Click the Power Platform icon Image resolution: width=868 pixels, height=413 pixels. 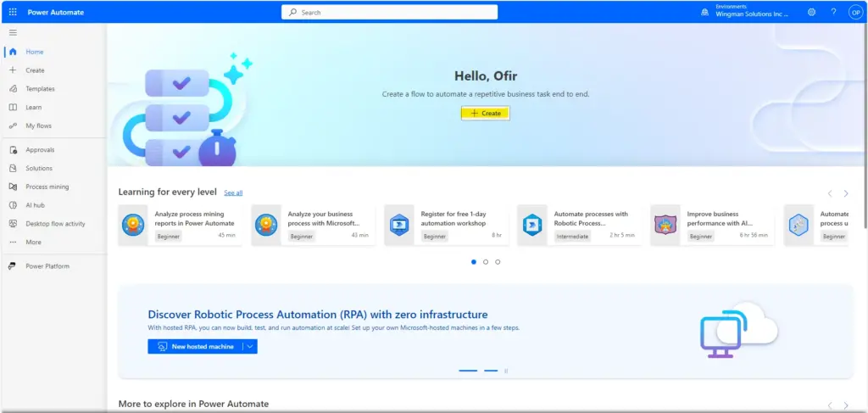[13, 266]
